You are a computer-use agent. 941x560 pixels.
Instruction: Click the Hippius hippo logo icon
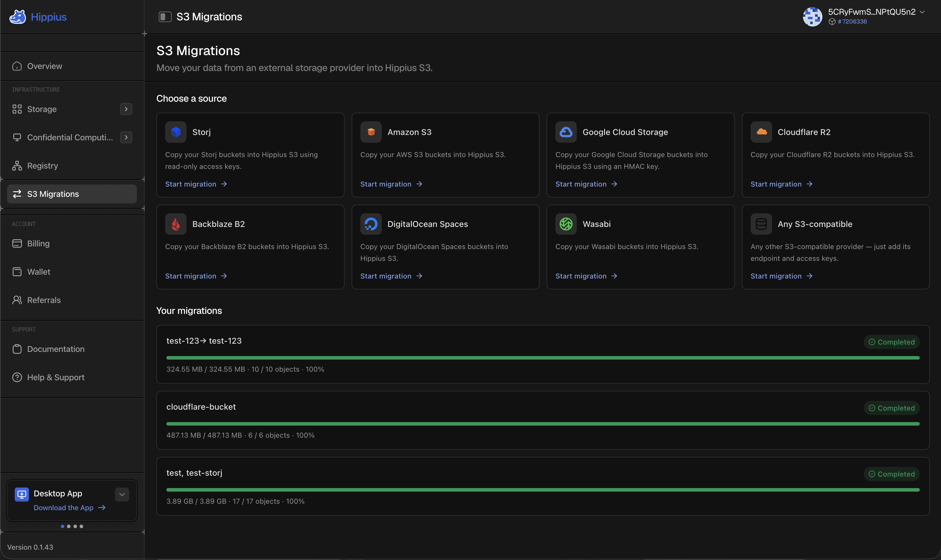pos(17,17)
